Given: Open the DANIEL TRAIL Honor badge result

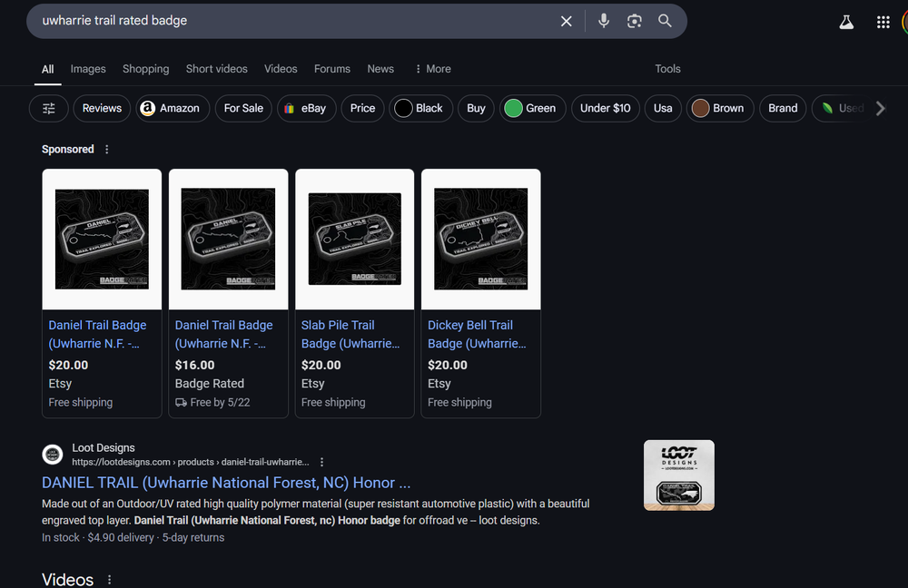Looking at the screenshot, I should pos(226,483).
